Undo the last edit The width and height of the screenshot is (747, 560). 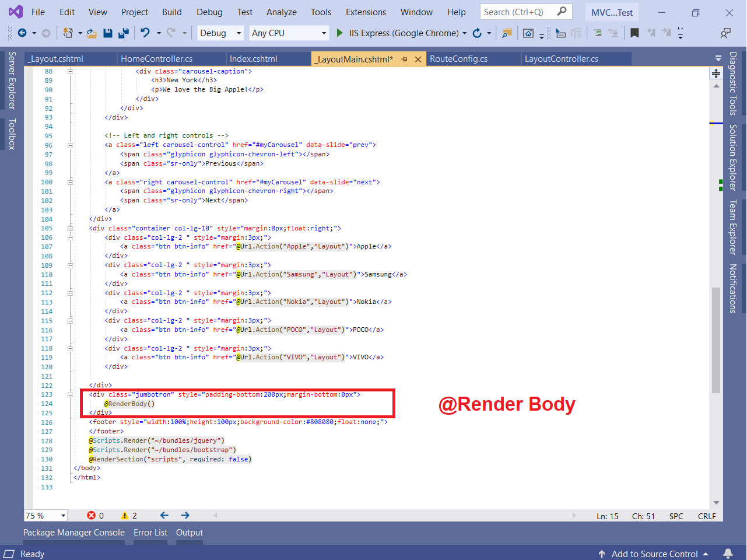coord(145,33)
